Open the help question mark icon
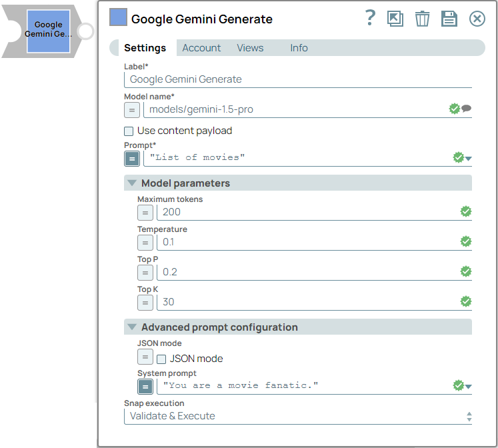This screenshot has height=448, width=498. 370,18
